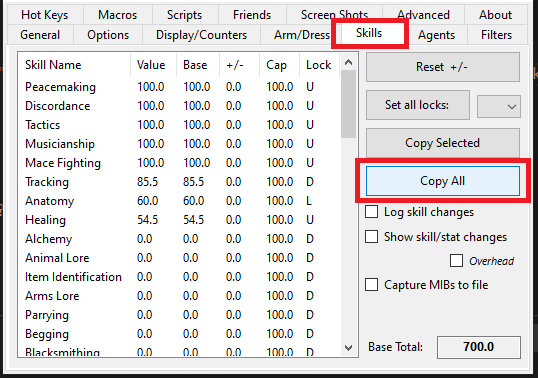Switch to the Macros tab
This screenshot has height=378, width=538.
(118, 15)
